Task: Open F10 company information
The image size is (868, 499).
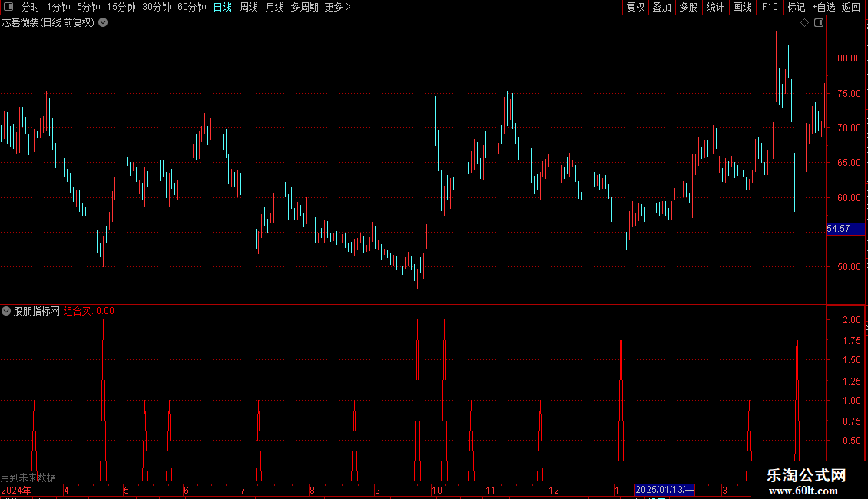Action: (770, 7)
